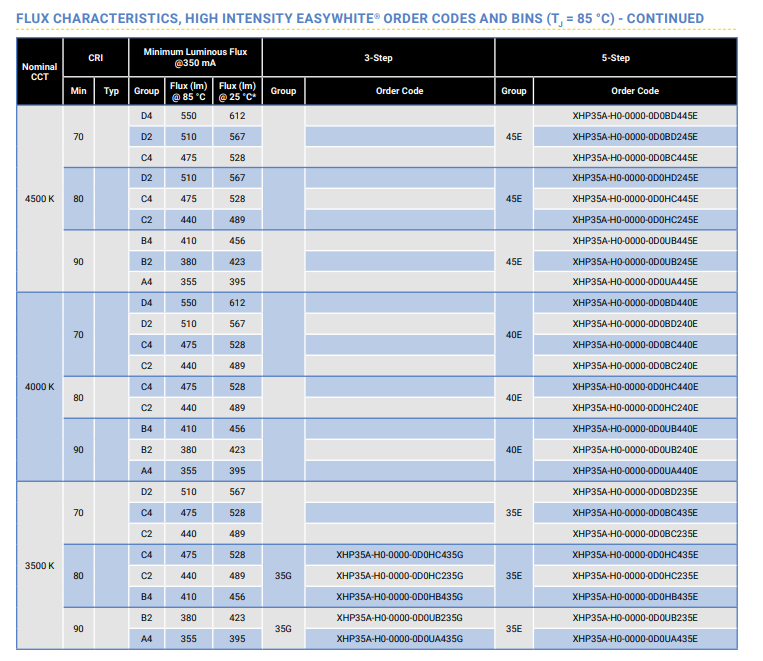Select the 35E group cell for CRI 80

pyautogui.click(x=514, y=576)
